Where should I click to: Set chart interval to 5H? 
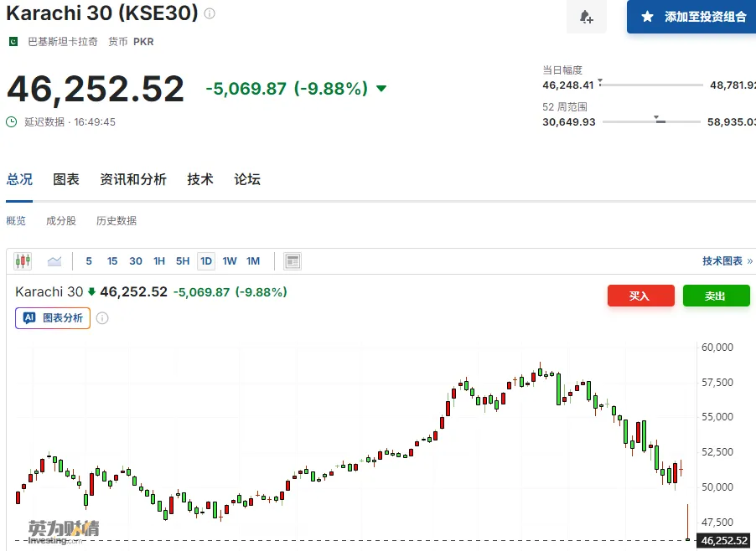tap(182, 261)
